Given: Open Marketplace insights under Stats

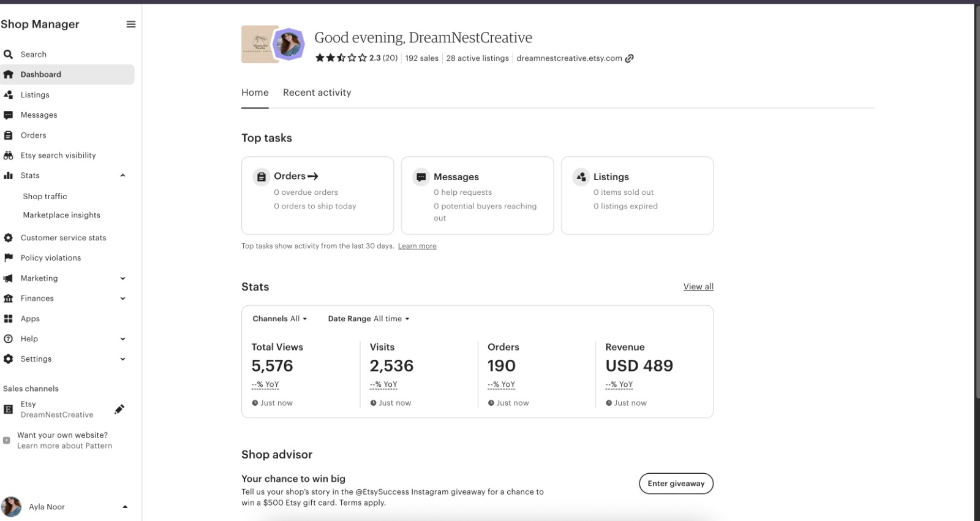Looking at the screenshot, I should [61, 215].
